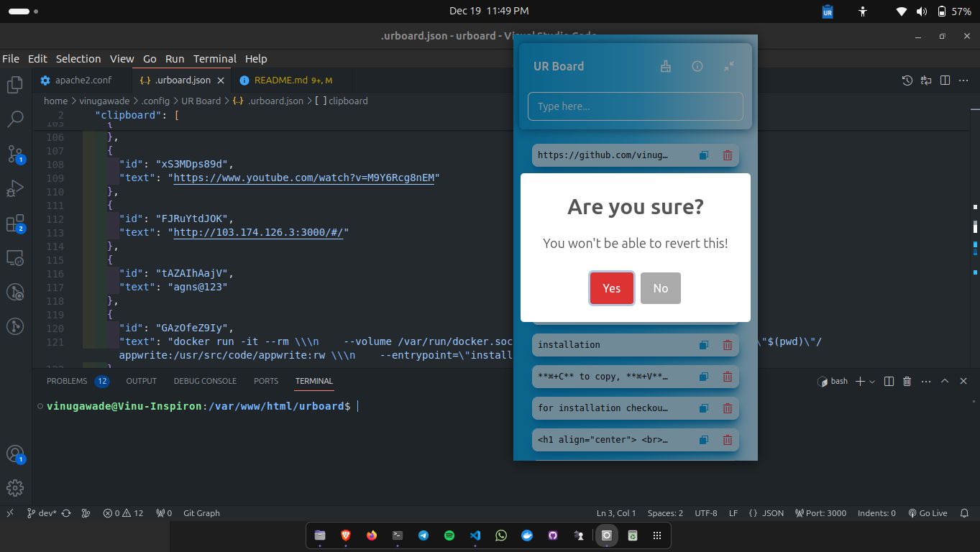Open the Terminal menu
Image resolution: width=980 pixels, height=552 pixels.
[x=214, y=59]
